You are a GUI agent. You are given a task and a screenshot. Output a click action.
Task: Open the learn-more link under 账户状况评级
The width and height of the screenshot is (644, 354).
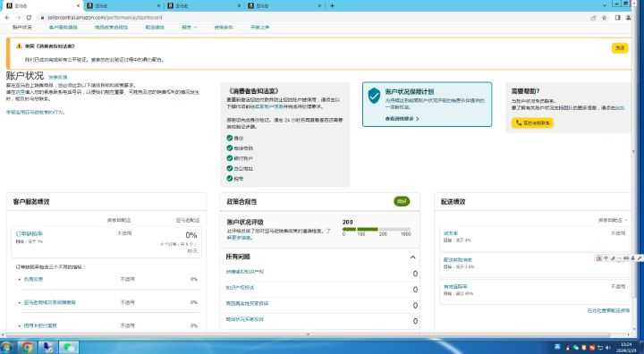(x=240, y=238)
